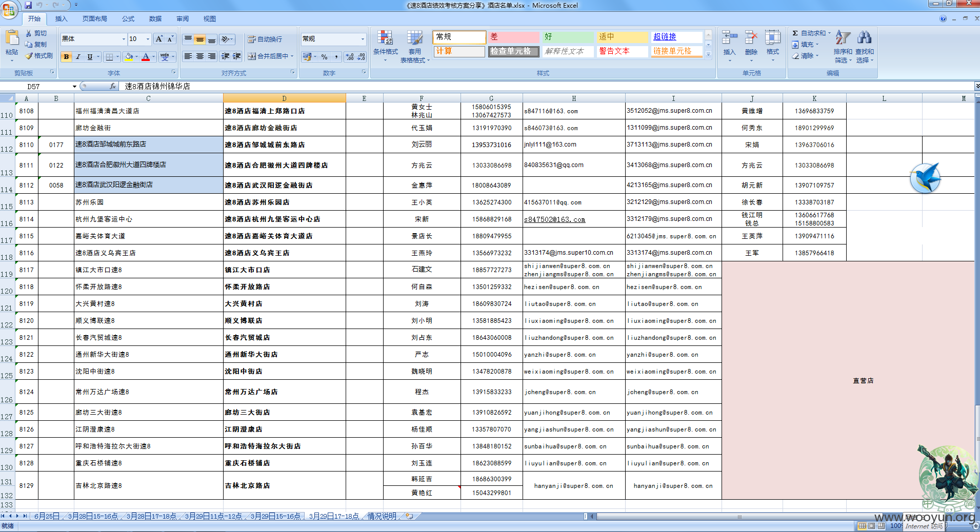Viewport: 980px width, 532px height.
Task: Expand the fill color dropdown arrow
Action: point(136,57)
